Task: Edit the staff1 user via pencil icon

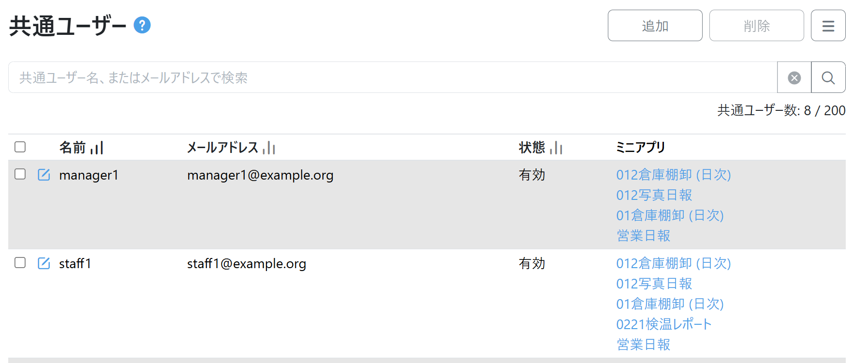Action: coord(44,263)
